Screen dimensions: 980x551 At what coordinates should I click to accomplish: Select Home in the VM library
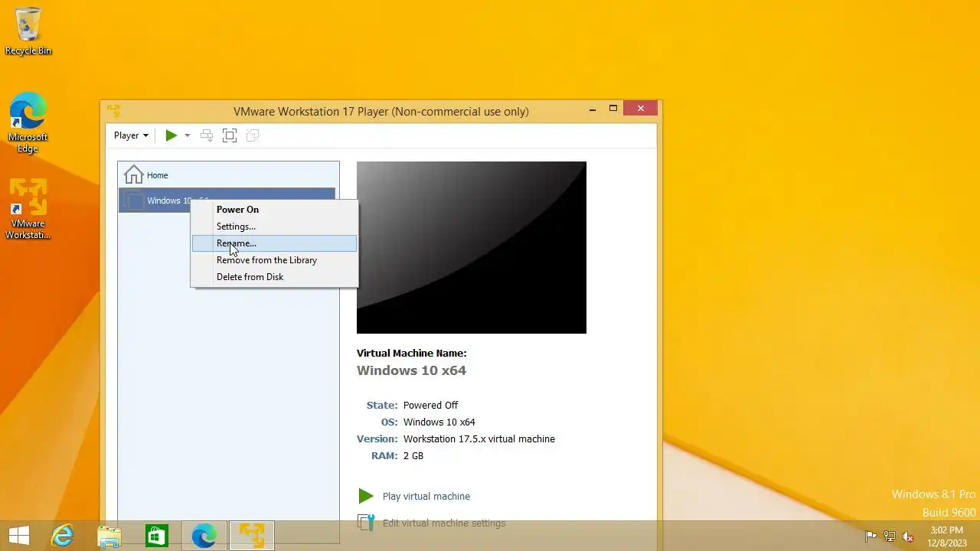coord(227,175)
